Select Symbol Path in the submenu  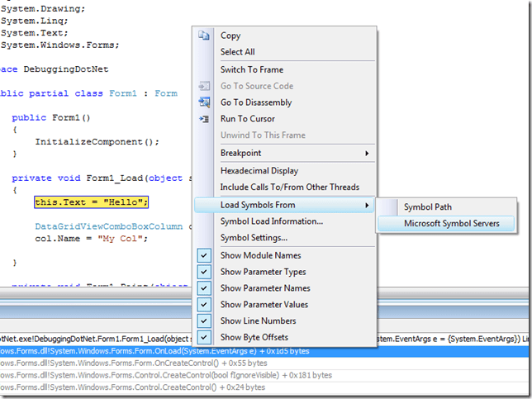click(x=427, y=207)
